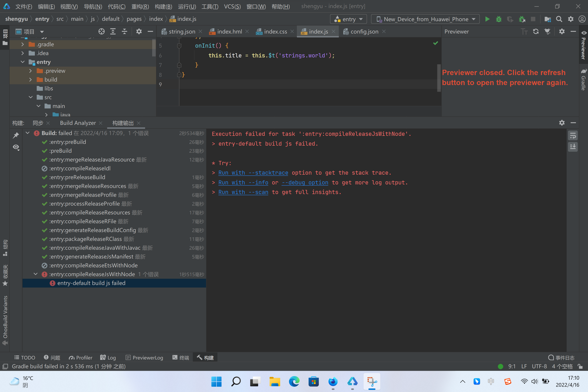The height and width of the screenshot is (392, 588).
Task: Click the editor vertical scrollbar
Action: (439, 78)
